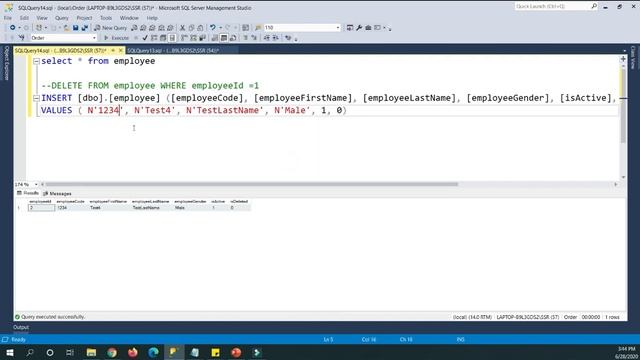
Task: Click the employeeGender column header in results
Action: (190, 202)
